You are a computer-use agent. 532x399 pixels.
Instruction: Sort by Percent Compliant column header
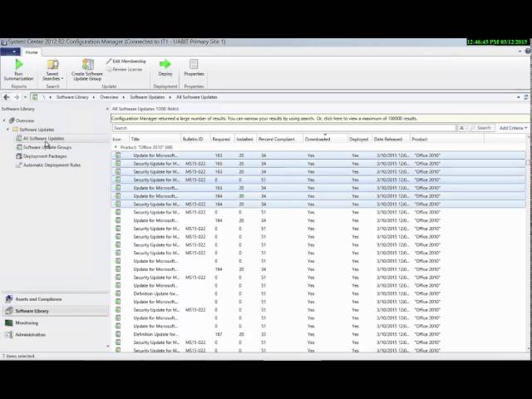[279, 139]
